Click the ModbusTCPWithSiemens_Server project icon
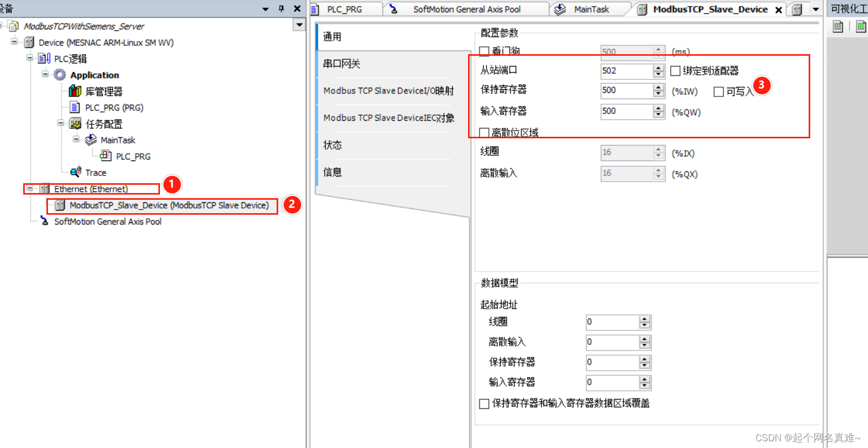The image size is (868, 448). (x=14, y=26)
